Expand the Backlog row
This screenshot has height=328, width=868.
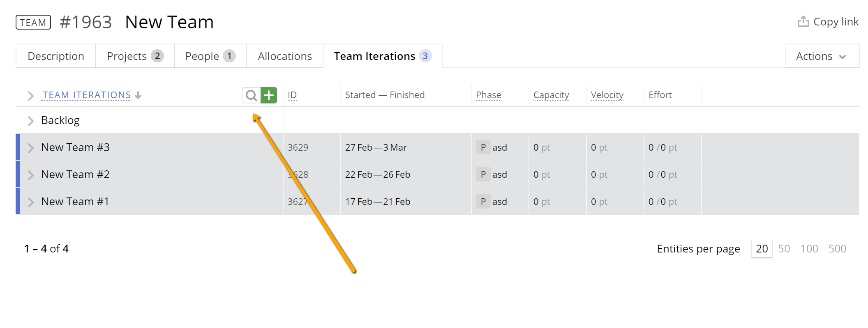[x=30, y=121]
